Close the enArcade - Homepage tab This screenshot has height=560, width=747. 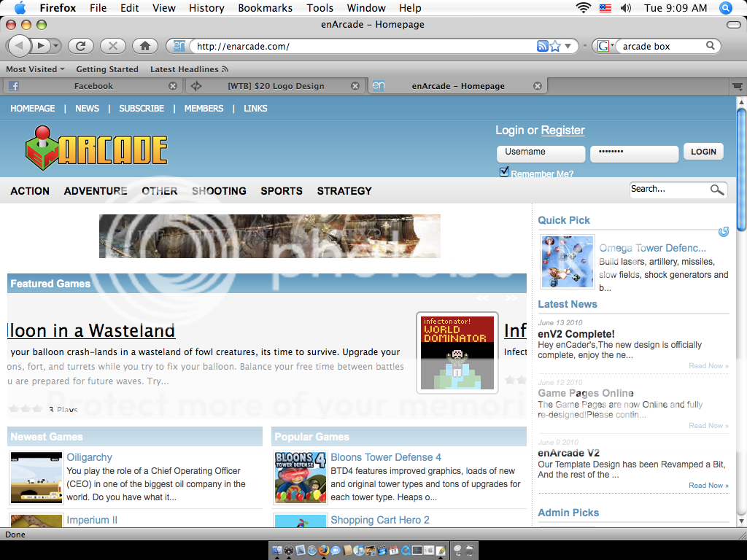538,86
